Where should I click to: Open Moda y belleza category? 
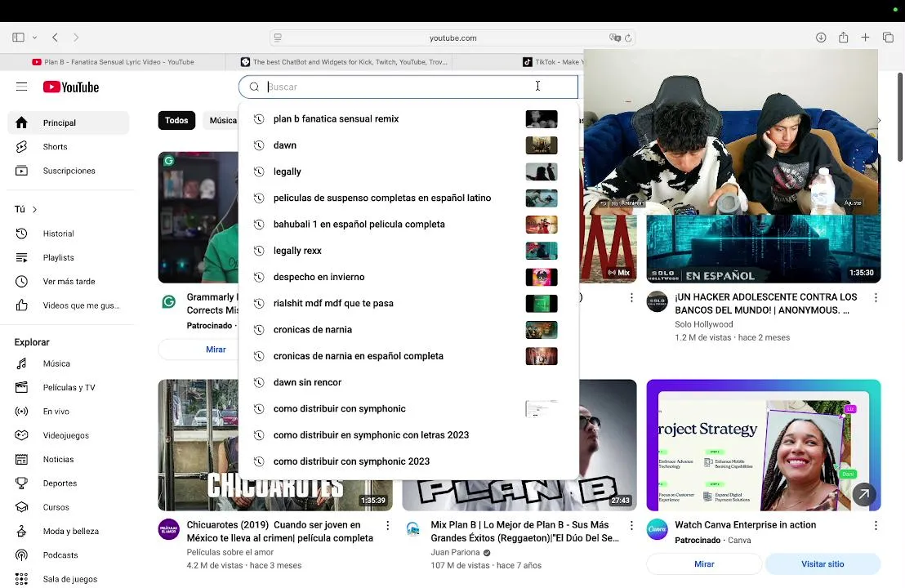(68, 532)
